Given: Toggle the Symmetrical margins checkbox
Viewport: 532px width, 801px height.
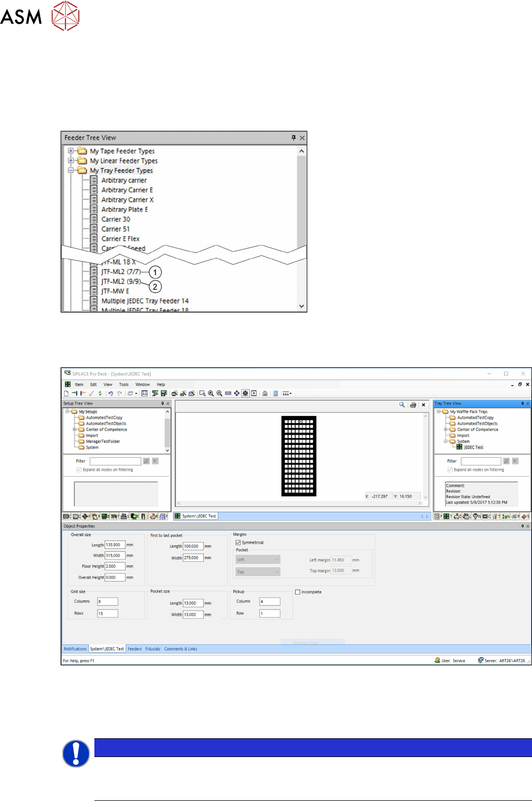Looking at the screenshot, I should click(x=238, y=543).
